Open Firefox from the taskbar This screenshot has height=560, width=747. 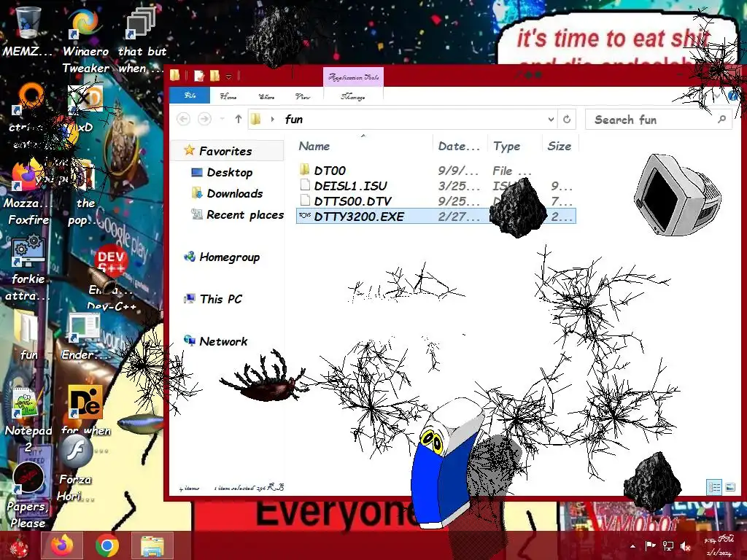click(62, 545)
